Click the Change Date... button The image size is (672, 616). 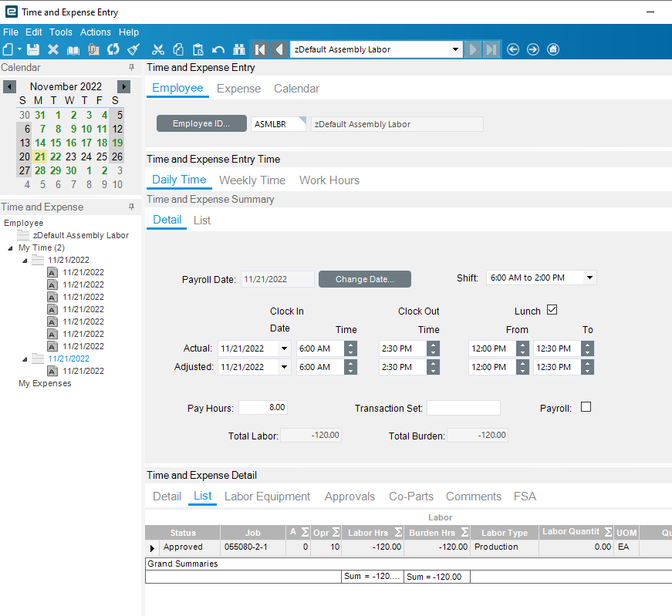(364, 279)
